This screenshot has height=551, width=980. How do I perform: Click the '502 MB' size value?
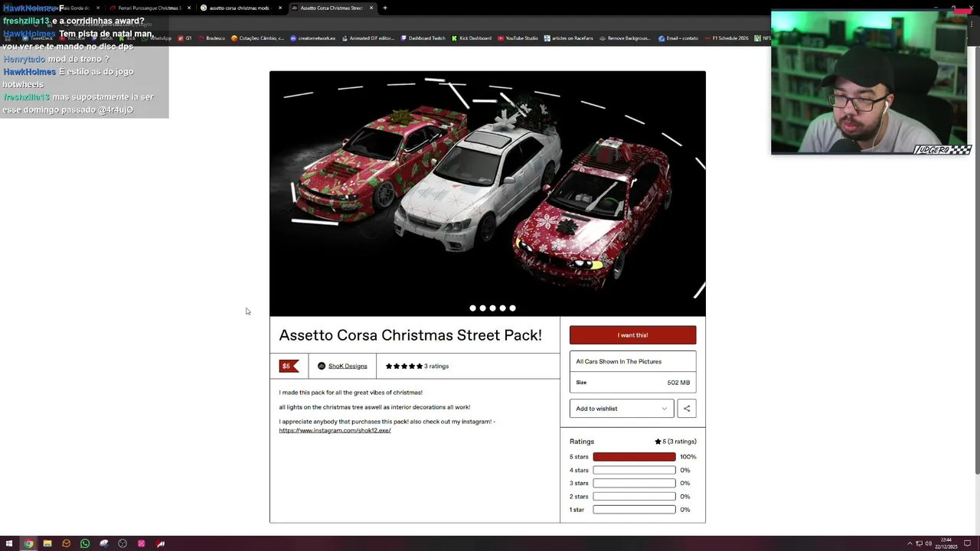pyautogui.click(x=678, y=383)
